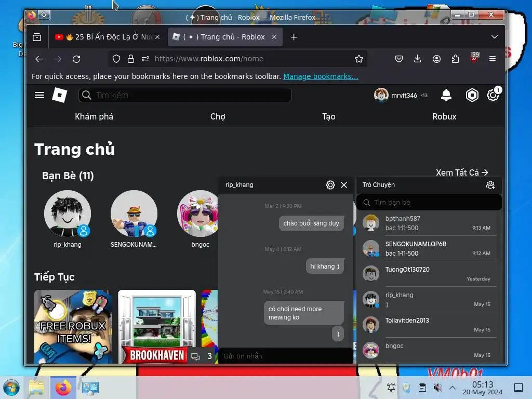Open Firefox account icon

click(436, 59)
